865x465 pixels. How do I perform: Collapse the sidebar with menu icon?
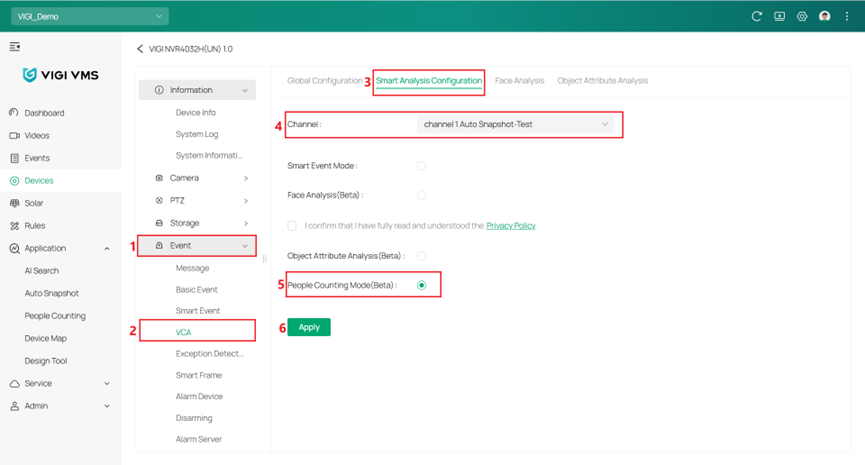tap(15, 47)
